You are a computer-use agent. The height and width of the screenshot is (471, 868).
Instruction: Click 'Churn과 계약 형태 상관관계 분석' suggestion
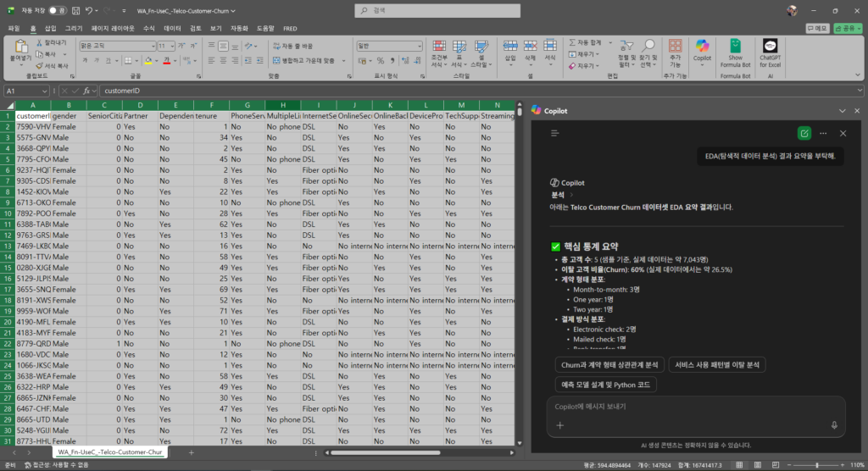609,365
